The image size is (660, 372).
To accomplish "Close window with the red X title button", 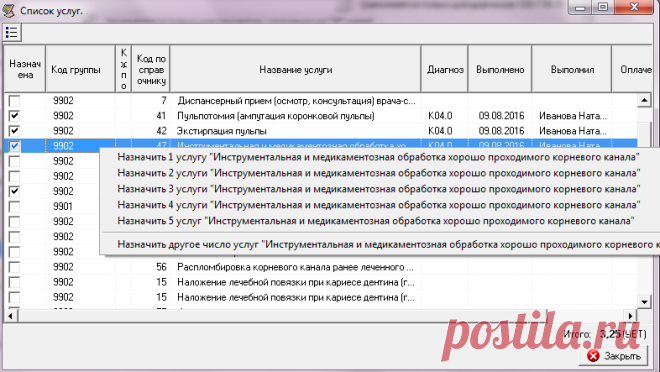I will tap(634, 7).
